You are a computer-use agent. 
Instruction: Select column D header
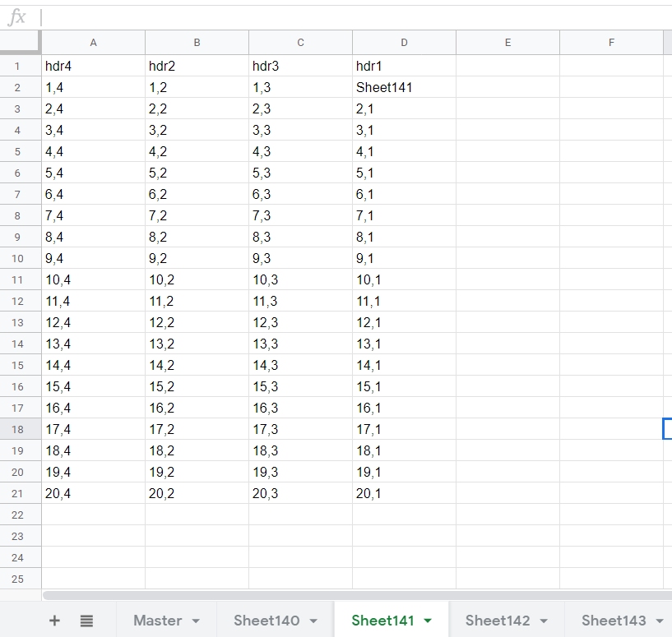(404, 43)
